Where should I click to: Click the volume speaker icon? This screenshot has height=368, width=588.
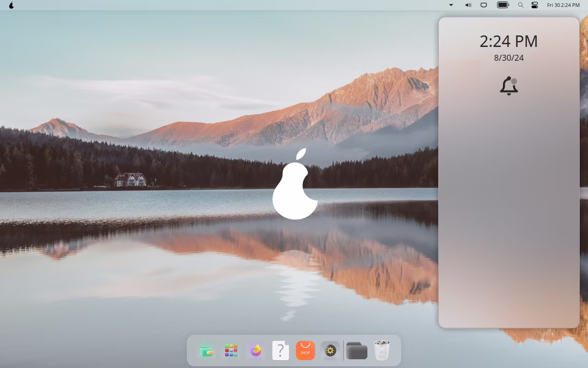click(x=468, y=5)
